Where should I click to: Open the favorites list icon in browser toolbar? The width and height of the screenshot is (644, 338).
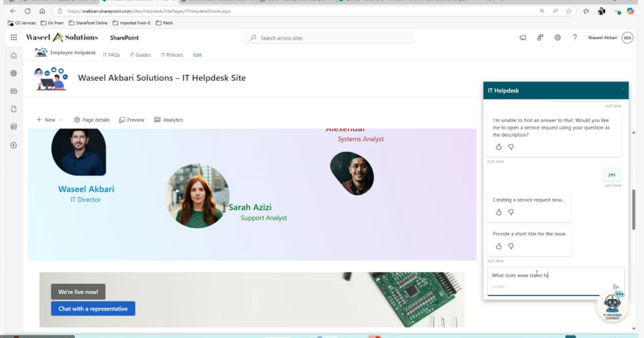tap(586, 11)
